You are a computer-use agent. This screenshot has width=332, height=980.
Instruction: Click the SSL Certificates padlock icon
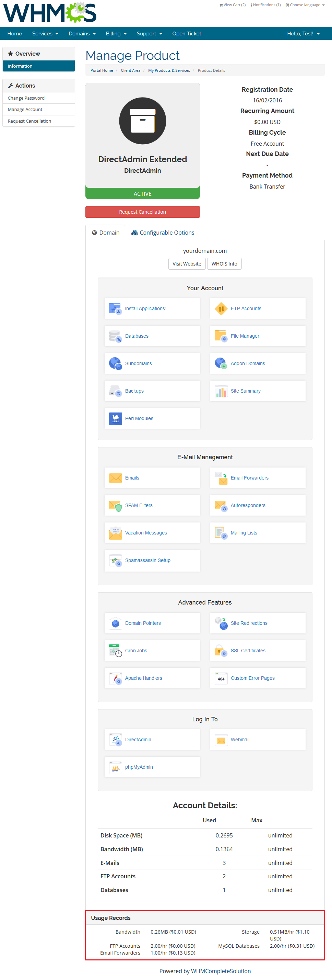tap(221, 651)
